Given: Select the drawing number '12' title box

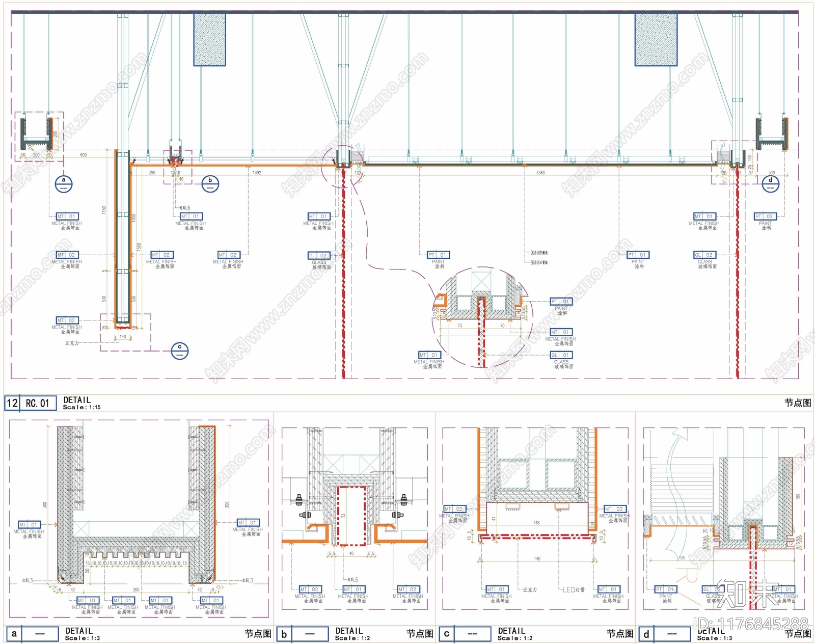Looking at the screenshot, I should pos(12,403).
